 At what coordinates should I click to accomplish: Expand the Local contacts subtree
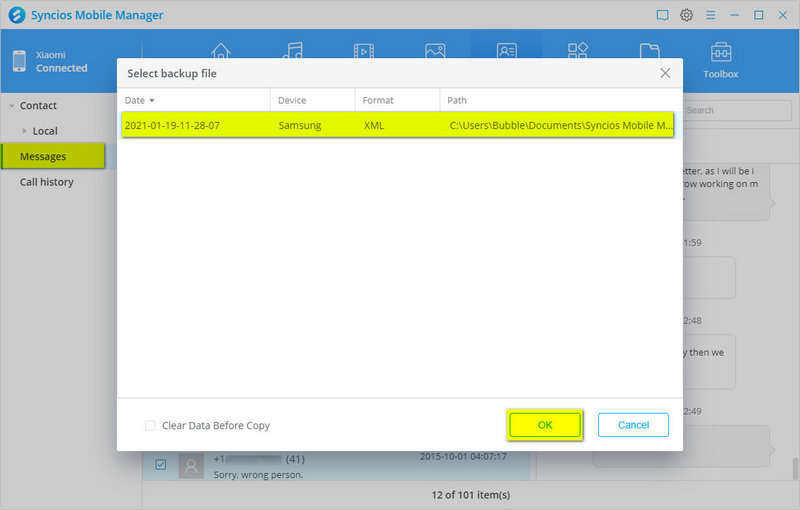(x=24, y=131)
